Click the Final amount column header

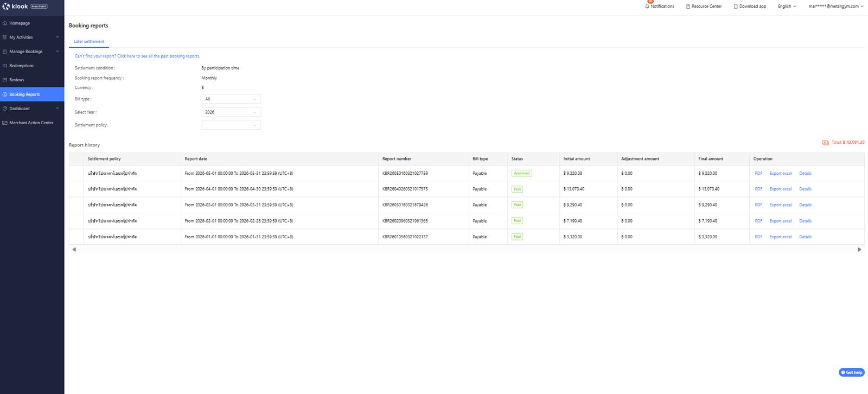pyautogui.click(x=711, y=159)
